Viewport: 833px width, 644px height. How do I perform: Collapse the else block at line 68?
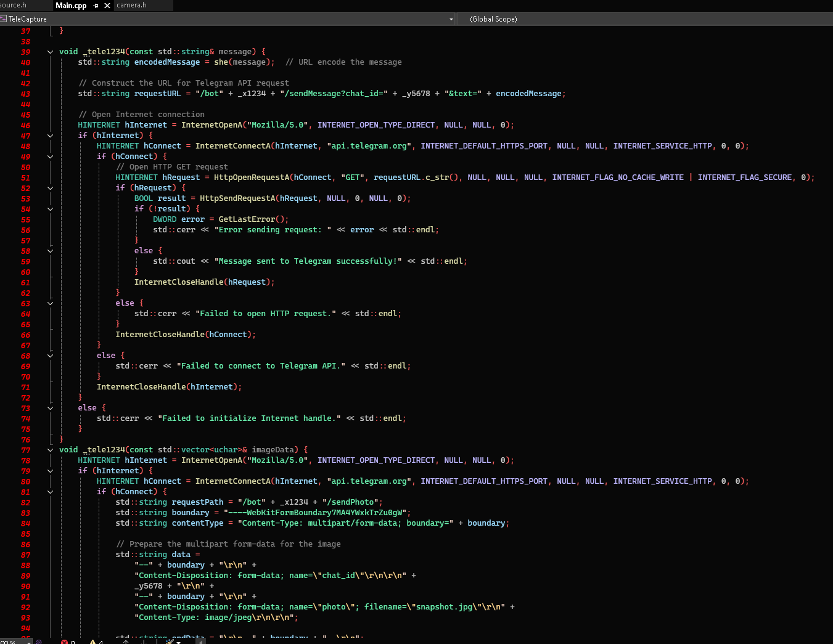[50, 356]
